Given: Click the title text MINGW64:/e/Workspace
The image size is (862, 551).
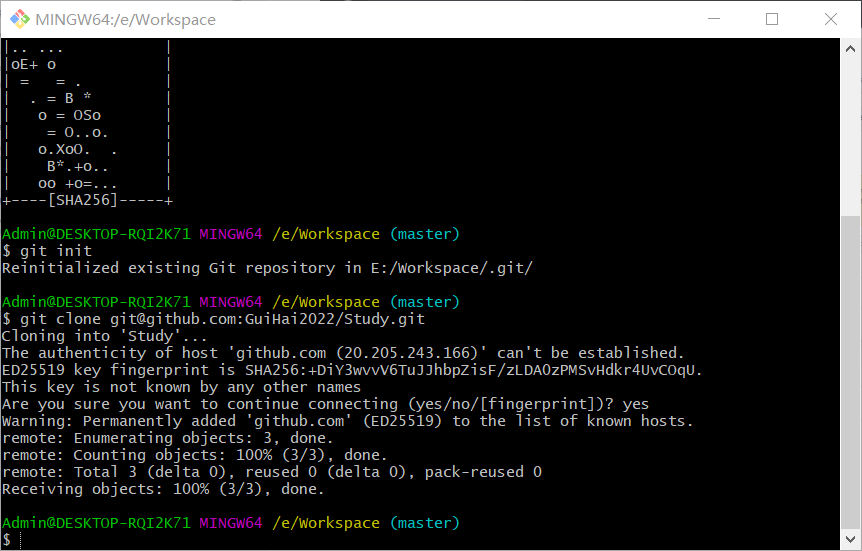Looking at the screenshot, I should [125, 20].
